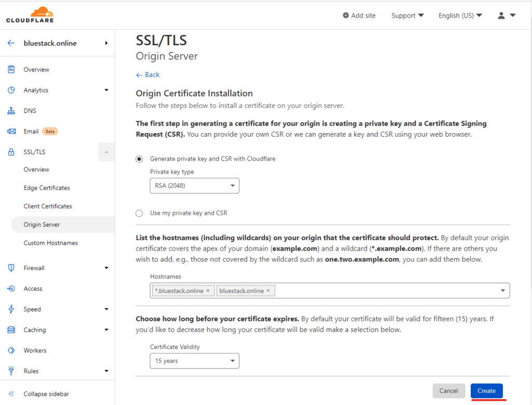
Task: Click the back arrow beside bluestack.online
Action: click(11, 43)
